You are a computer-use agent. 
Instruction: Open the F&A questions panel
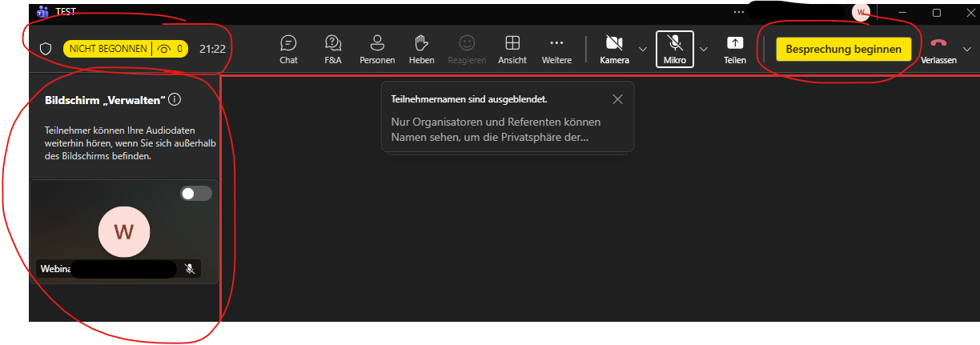coord(333,49)
